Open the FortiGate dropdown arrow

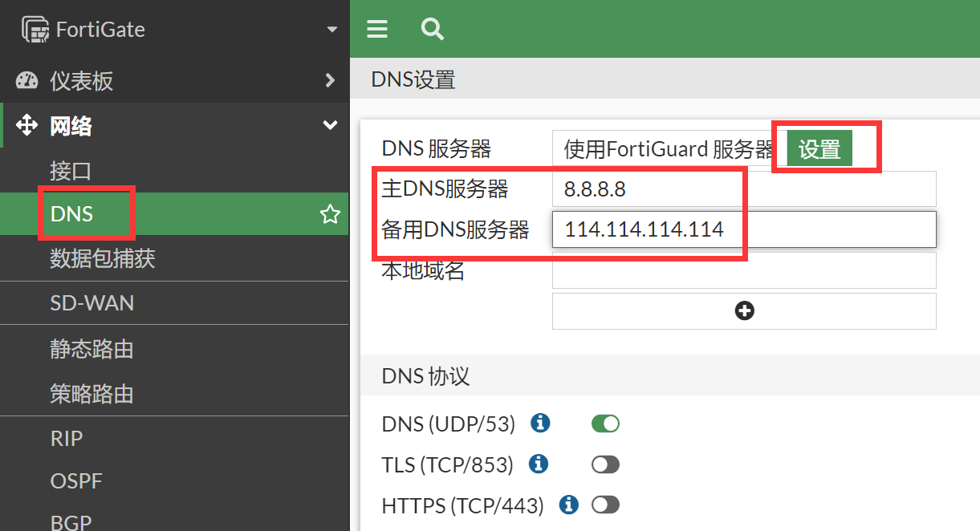pos(332,30)
